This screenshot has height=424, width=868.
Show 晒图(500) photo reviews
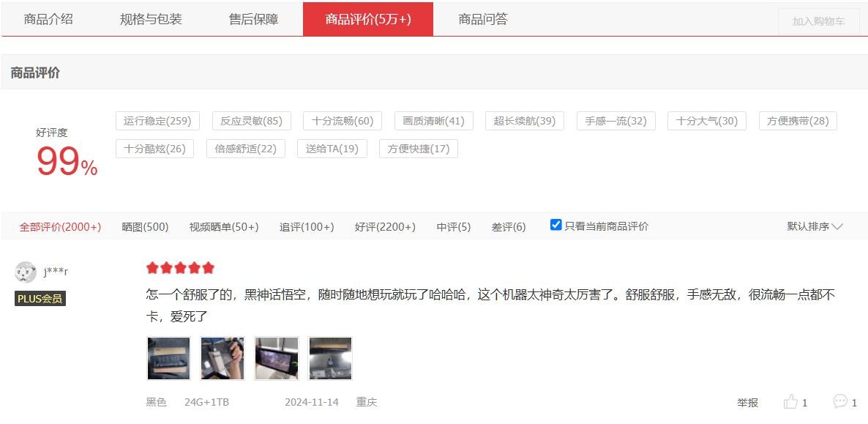145,227
